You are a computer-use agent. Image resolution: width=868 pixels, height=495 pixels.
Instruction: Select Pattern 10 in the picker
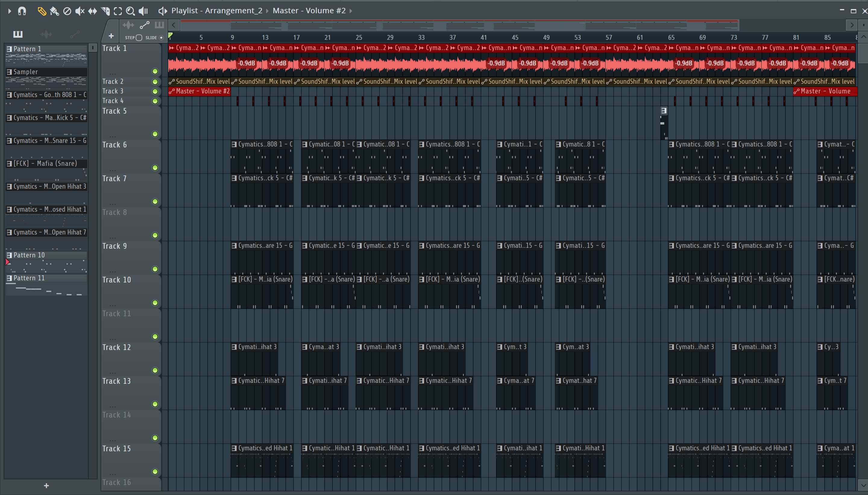click(29, 255)
